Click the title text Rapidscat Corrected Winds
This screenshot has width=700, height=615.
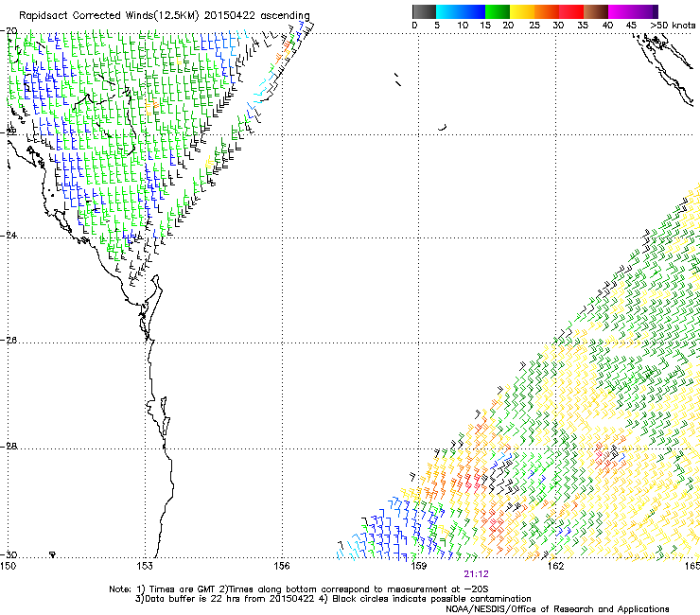tap(86, 16)
